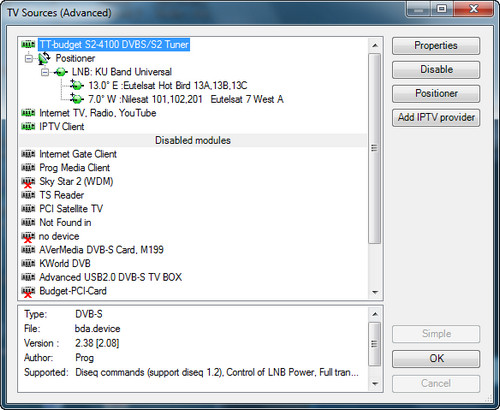Click the Not Found in module icon
The height and width of the screenshot is (410, 500).
28,222
